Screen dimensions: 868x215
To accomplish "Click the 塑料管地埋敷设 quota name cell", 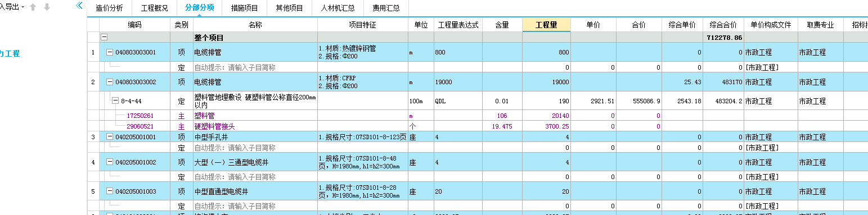I will tap(255, 101).
